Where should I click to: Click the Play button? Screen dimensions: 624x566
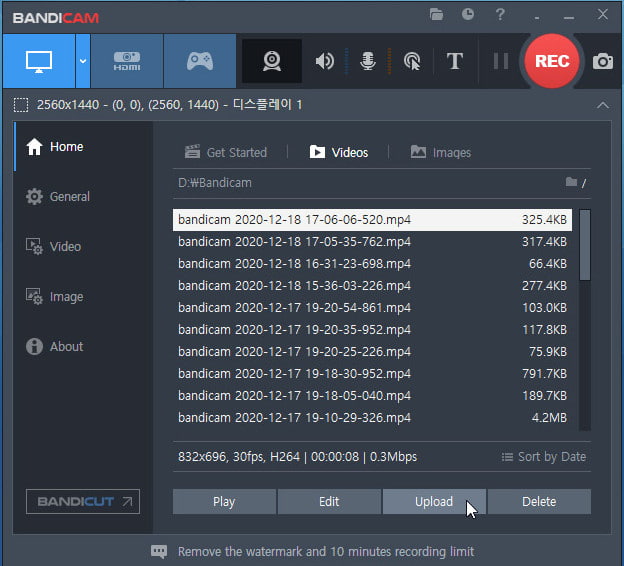(224, 502)
